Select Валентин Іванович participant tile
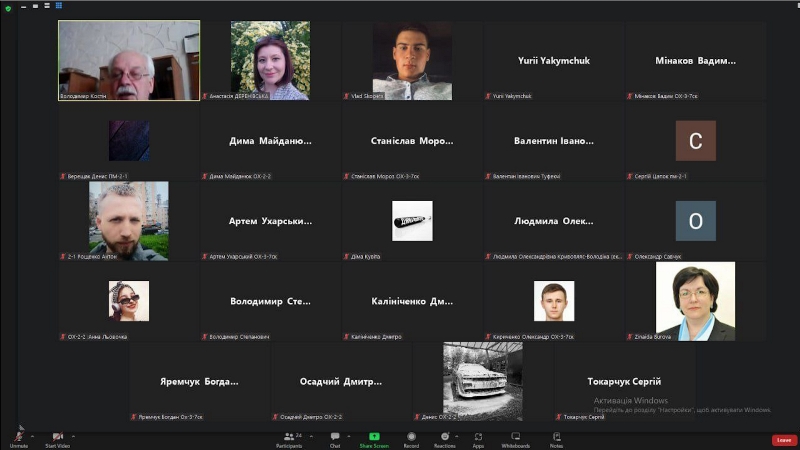 click(554, 141)
